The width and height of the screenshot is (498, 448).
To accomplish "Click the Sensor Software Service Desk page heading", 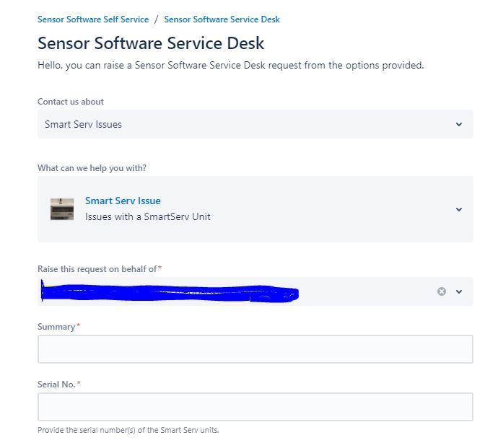I will pos(151,43).
